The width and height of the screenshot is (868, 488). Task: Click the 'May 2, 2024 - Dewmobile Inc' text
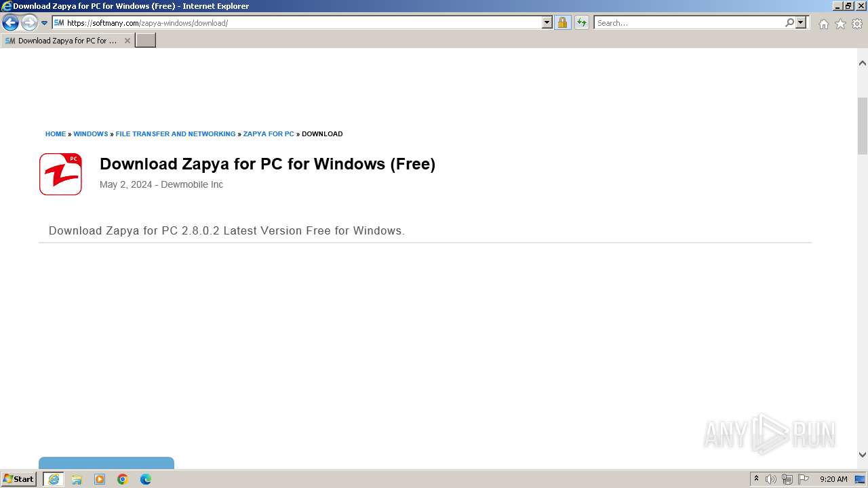161,184
